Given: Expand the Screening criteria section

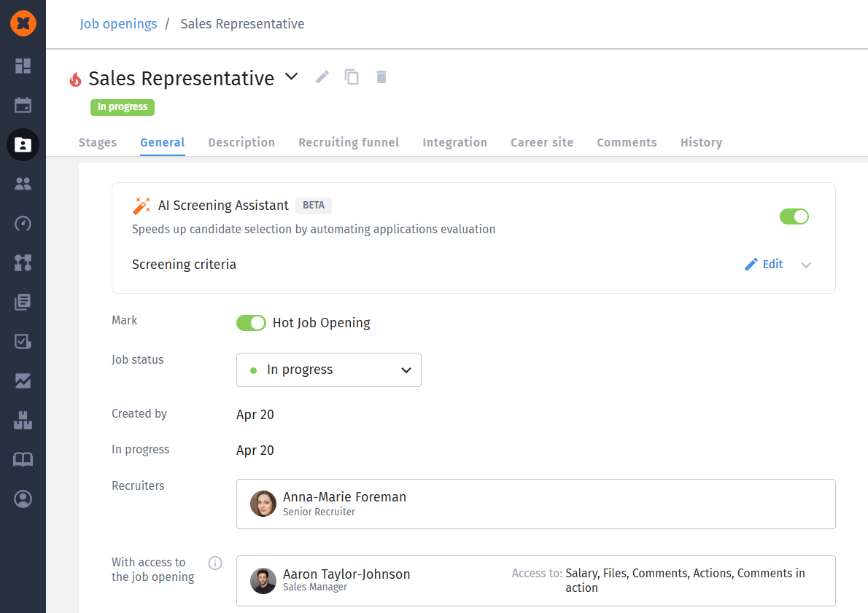Looking at the screenshot, I should (806, 265).
